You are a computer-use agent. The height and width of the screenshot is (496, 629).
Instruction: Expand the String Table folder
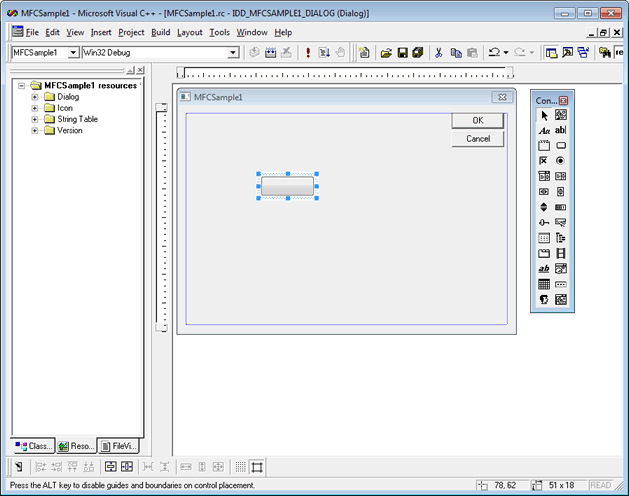click(35, 119)
